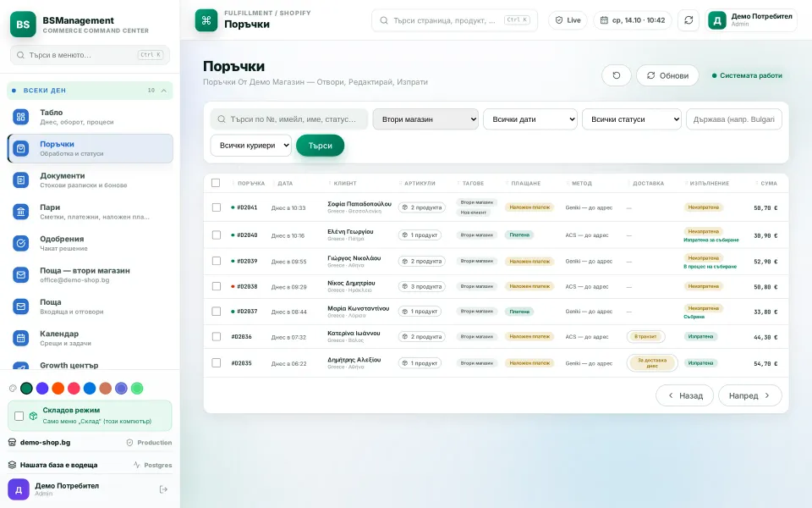Open the Growth център menu item
This screenshot has width=812, height=508.
point(90,366)
